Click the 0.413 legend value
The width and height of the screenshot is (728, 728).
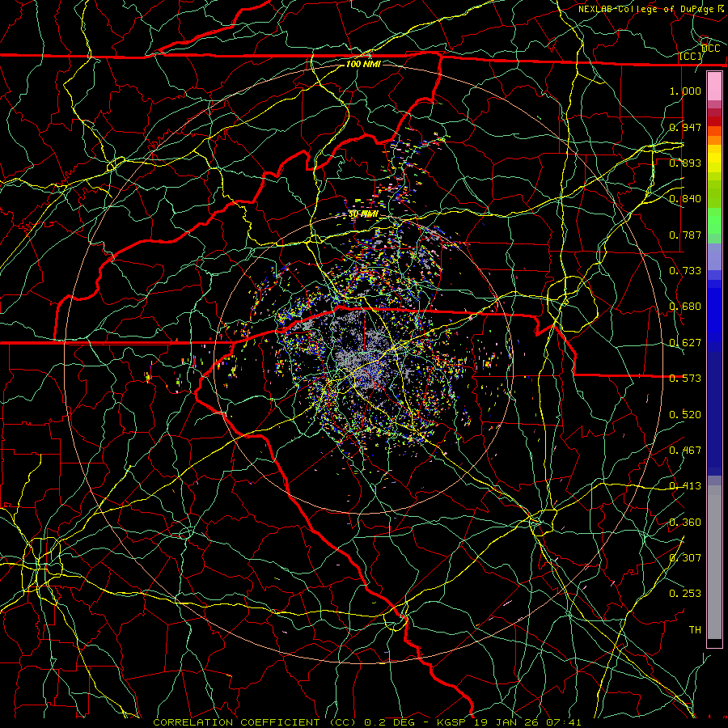coord(685,486)
